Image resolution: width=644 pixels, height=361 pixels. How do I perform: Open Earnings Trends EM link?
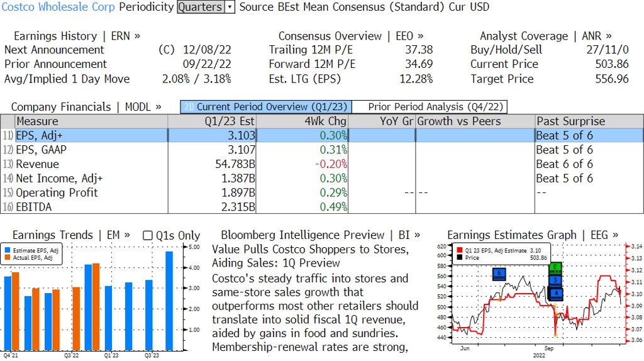71,235
